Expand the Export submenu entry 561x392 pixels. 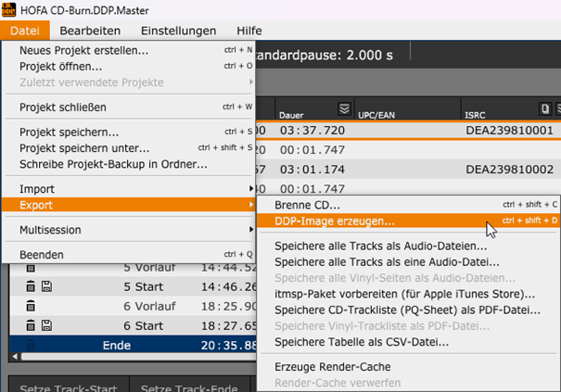point(129,205)
